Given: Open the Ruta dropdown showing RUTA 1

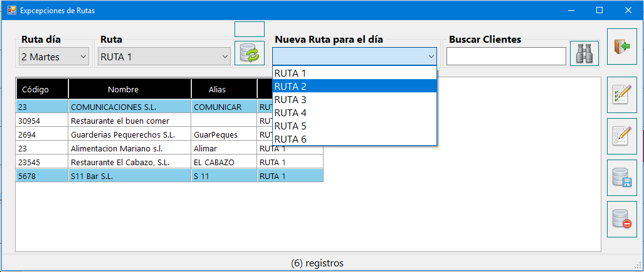Looking at the screenshot, I should 165,57.
